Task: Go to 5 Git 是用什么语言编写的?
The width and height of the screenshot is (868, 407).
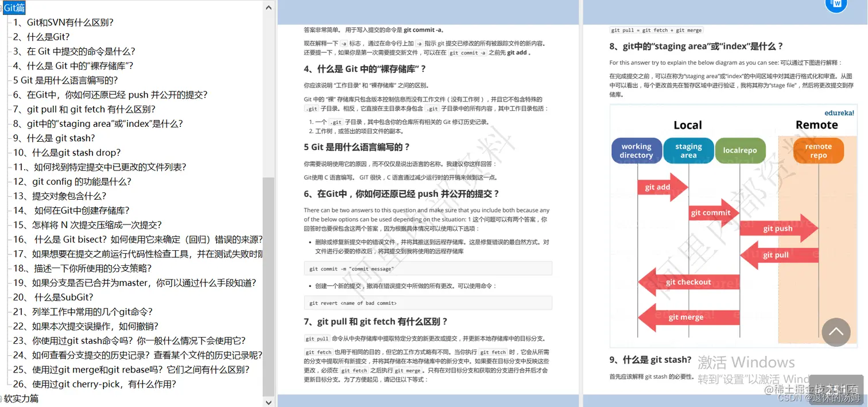Action: (65, 80)
